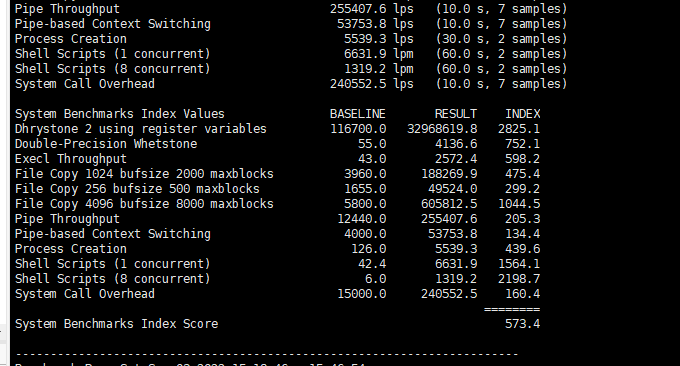Screen dimensions: 680x366
Task: Click the Execl index 598.2
Action: (523, 159)
